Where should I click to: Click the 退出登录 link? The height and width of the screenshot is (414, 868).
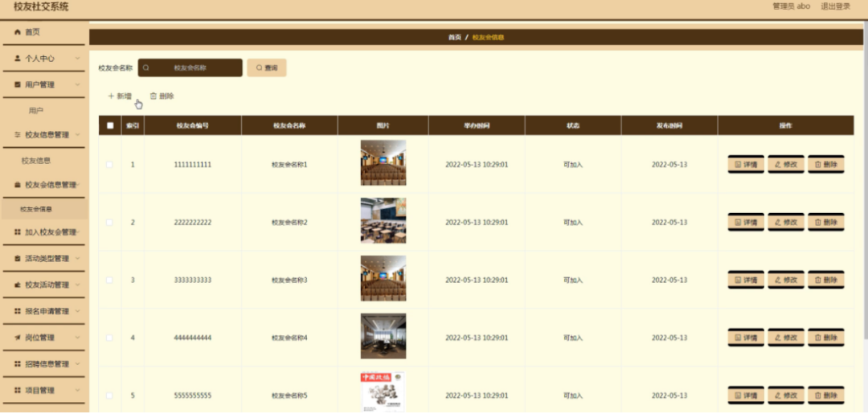(835, 6)
